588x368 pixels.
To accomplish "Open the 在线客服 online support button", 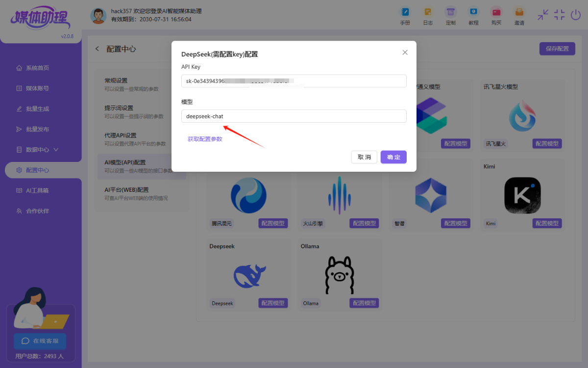I will 40,341.
